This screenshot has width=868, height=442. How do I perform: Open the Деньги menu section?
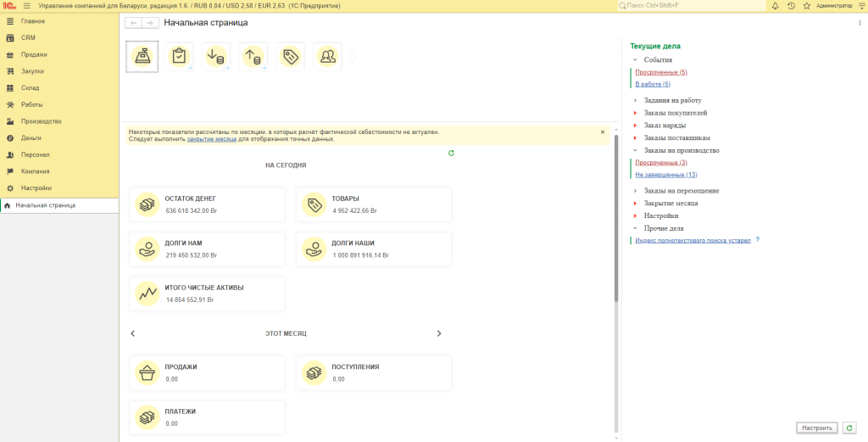[31, 137]
